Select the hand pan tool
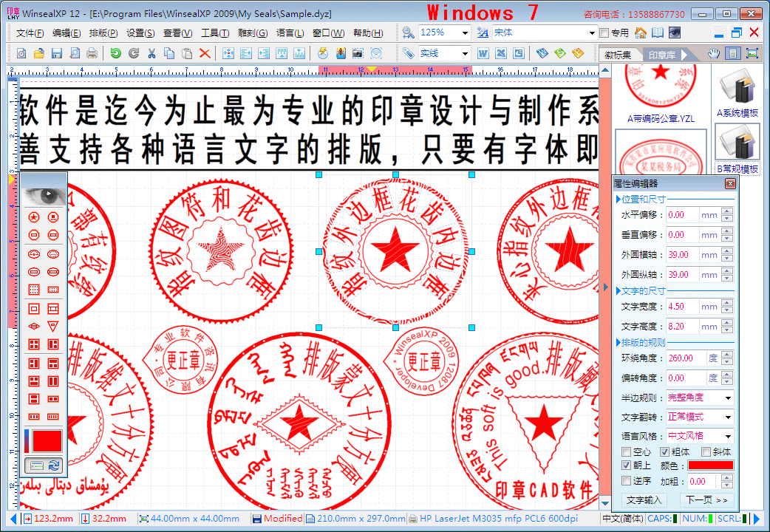This screenshot has width=770, height=532. coord(714,53)
